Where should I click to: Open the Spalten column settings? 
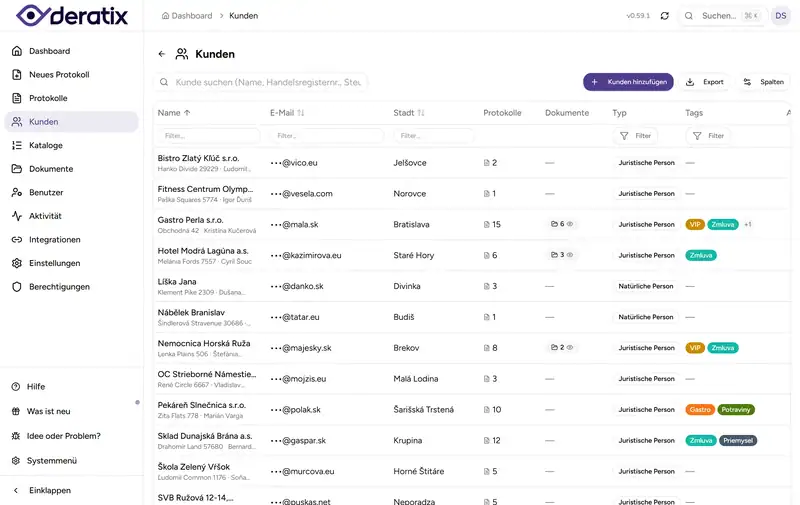tap(764, 82)
